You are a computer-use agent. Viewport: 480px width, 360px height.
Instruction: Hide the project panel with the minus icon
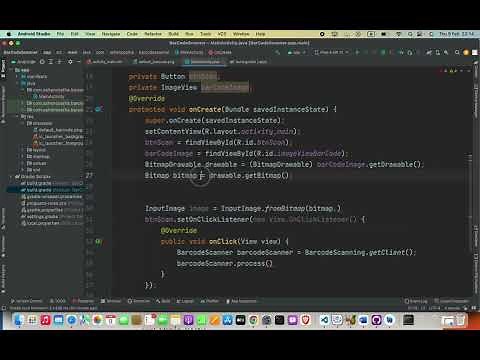pyautogui.click(x=79, y=62)
